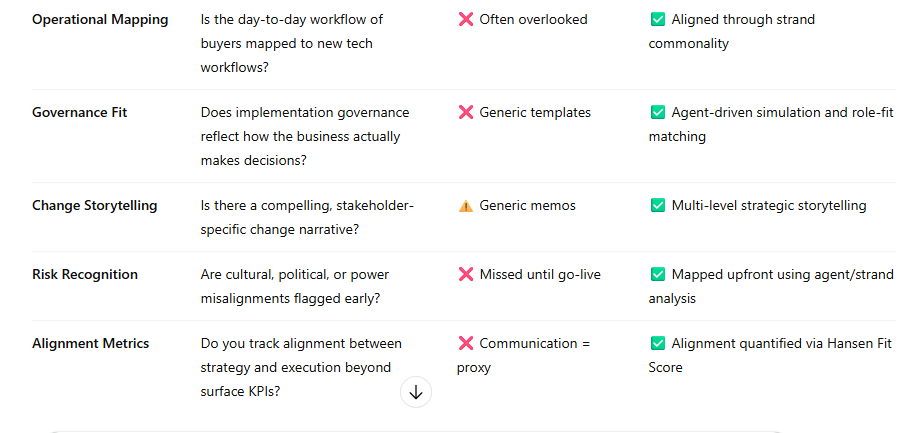Click the red X beside Often overlooked
909x433 pixels.
[466, 20]
